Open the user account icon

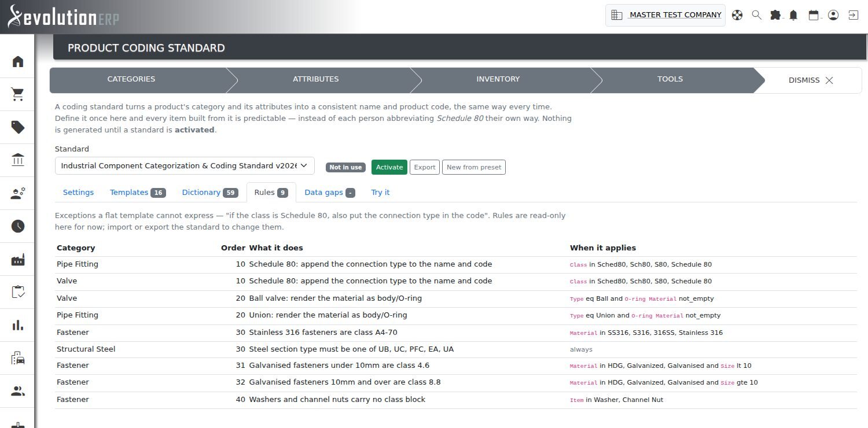pos(833,15)
